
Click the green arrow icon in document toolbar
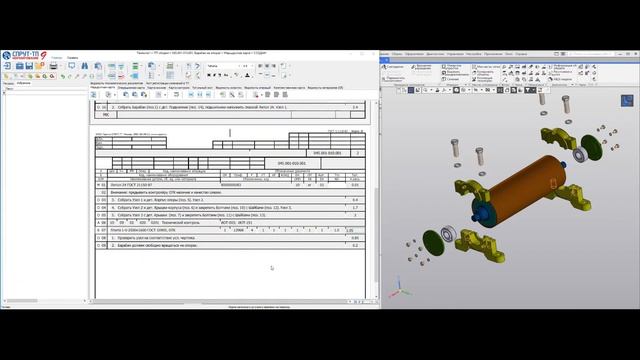click(222, 94)
